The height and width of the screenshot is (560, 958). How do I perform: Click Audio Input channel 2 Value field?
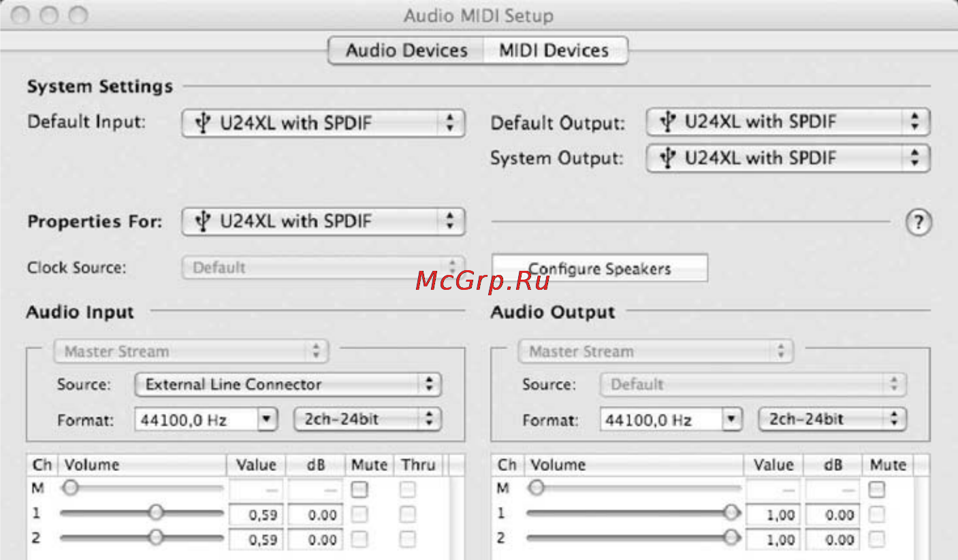tap(256, 540)
